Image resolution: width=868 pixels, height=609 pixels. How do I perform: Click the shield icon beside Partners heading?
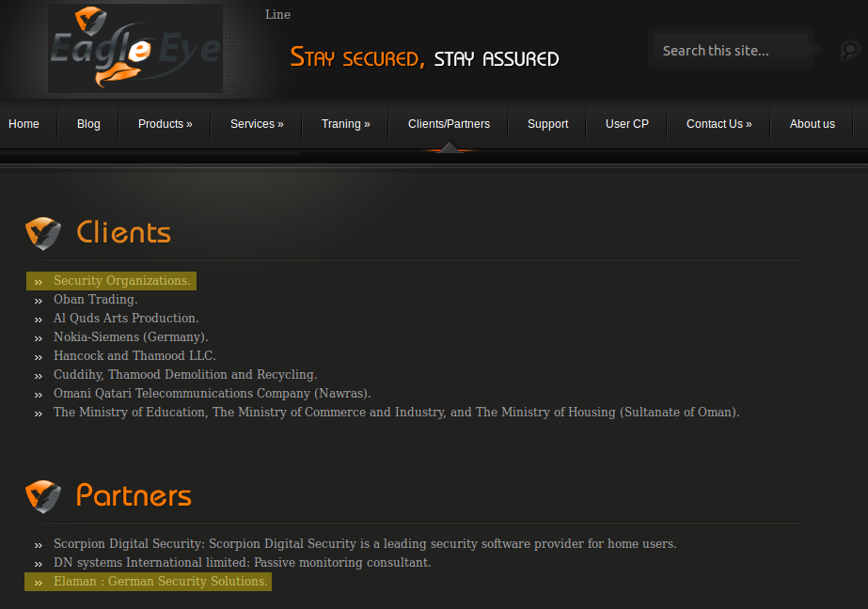43,497
